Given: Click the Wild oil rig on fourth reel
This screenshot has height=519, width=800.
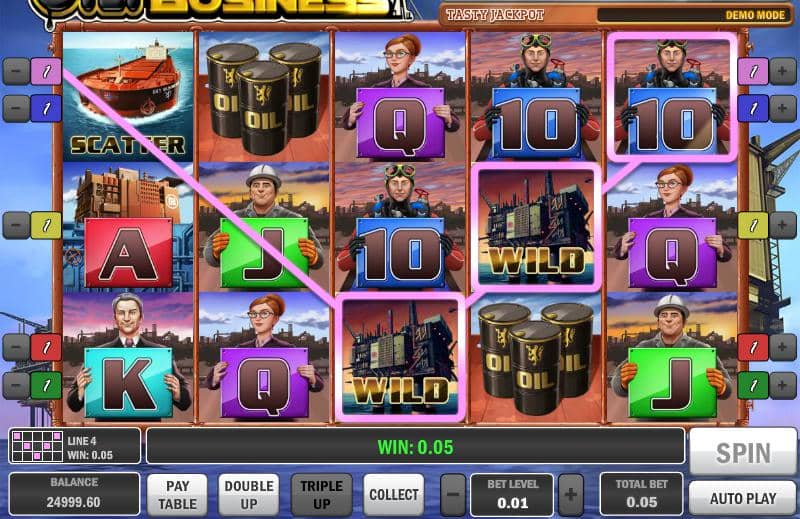Looking at the screenshot, I should 536,228.
